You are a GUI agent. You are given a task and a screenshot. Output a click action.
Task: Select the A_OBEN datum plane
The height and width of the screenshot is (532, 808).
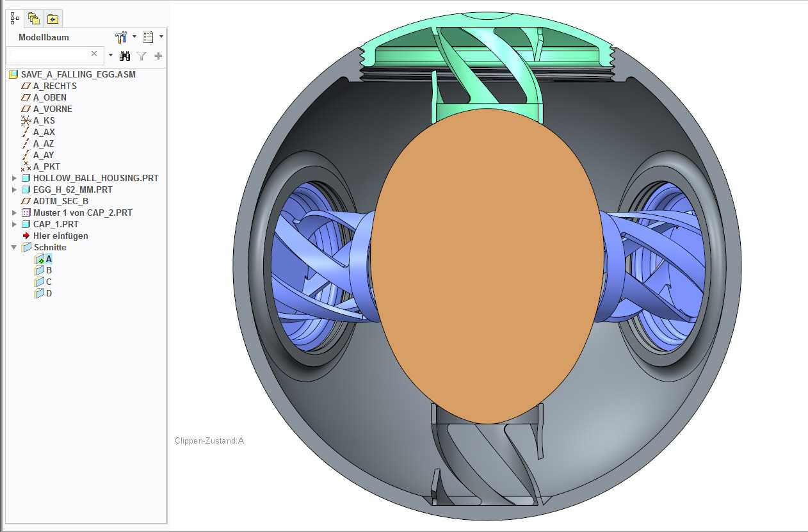click(x=50, y=97)
